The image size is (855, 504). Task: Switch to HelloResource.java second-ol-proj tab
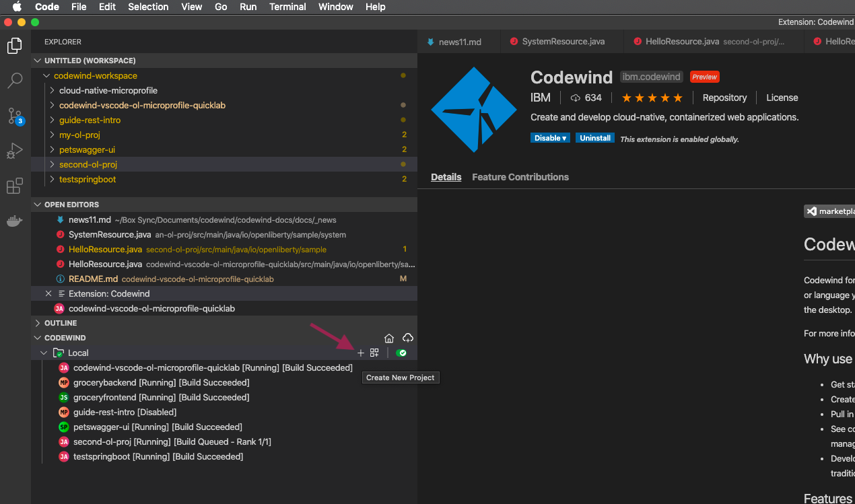[x=715, y=41]
